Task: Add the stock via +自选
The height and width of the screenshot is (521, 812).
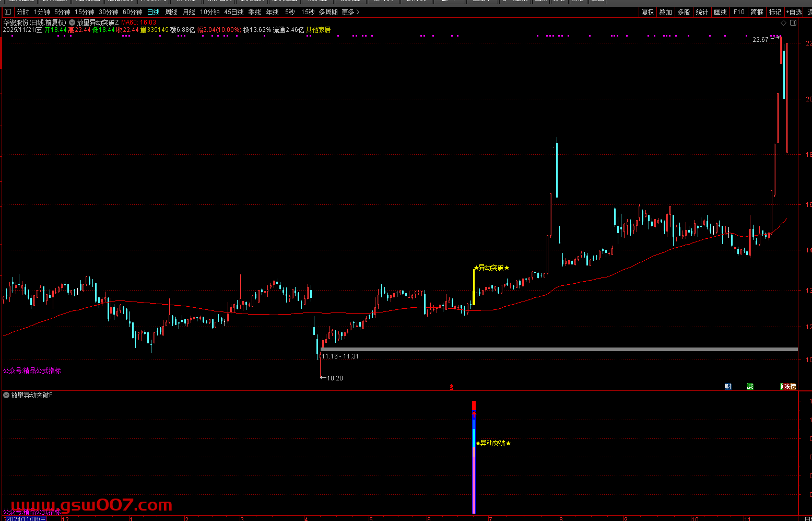Action: tap(794, 12)
